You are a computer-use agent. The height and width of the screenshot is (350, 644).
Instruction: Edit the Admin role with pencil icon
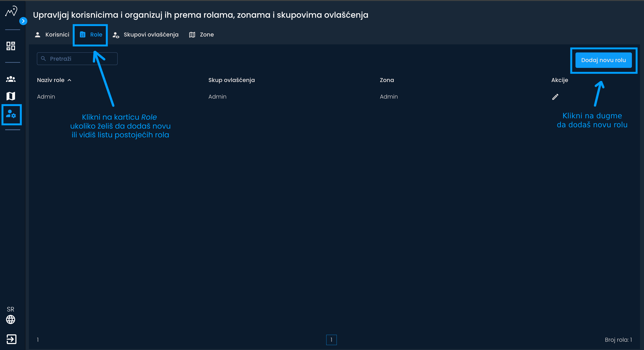point(555,97)
